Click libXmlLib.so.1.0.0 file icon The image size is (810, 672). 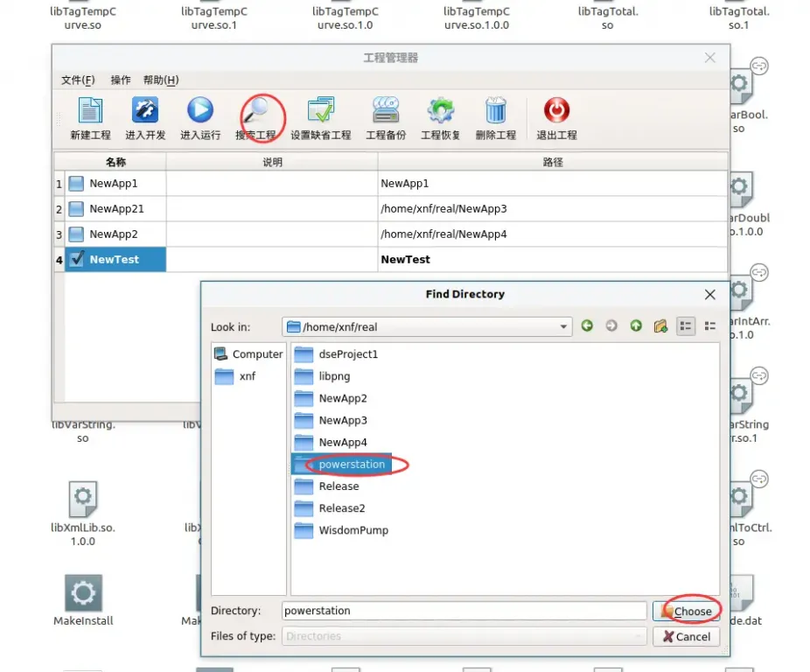click(82, 499)
